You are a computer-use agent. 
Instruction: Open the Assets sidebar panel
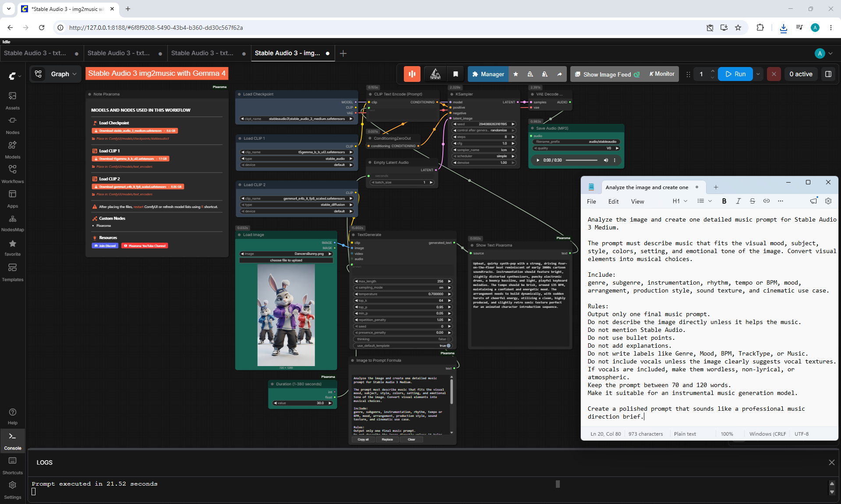12,101
